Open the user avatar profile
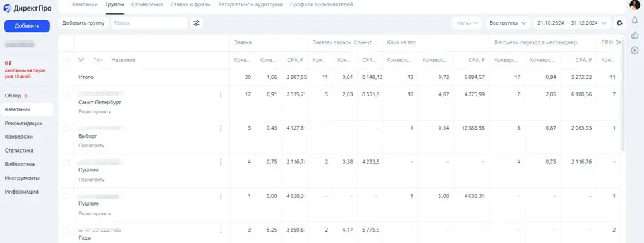Screen dimensions: 644x243 635,4
